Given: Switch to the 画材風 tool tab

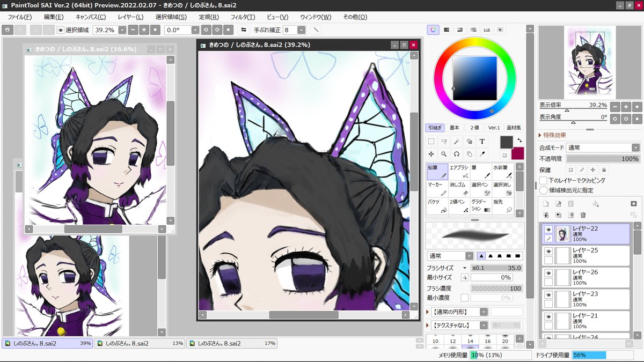Looking at the screenshot, I should (514, 128).
